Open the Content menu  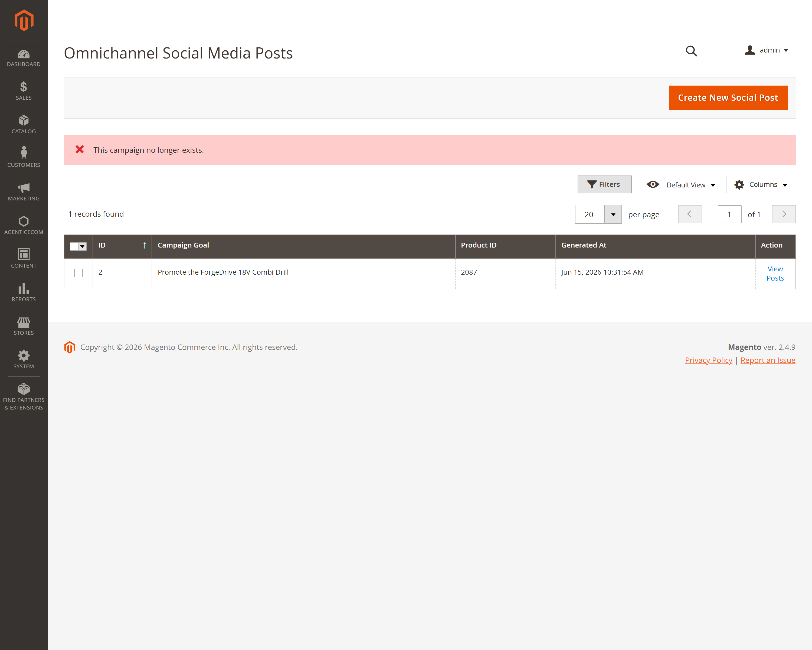(x=24, y=259)
